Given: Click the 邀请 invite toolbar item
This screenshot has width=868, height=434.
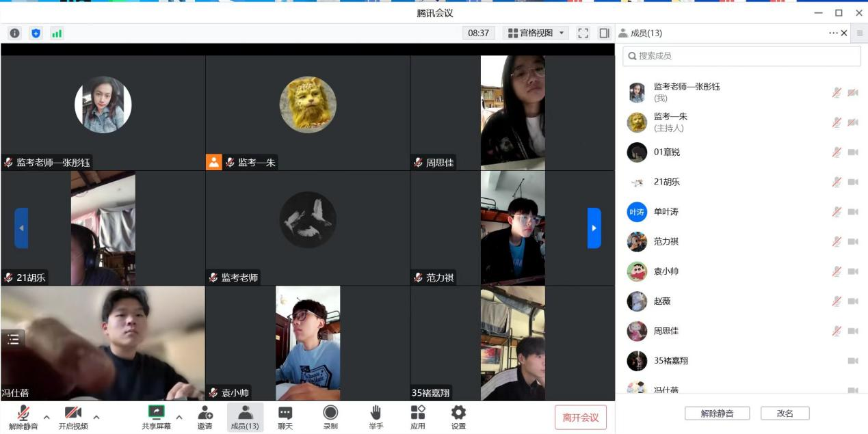Looking at the screenshot, I should [205, 417].
